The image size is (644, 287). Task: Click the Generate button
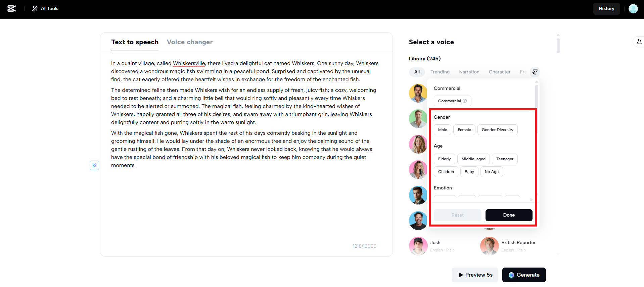[524, 275]
